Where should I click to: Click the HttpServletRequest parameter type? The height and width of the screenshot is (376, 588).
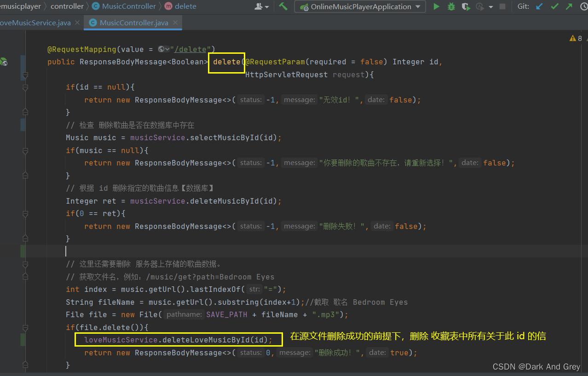click(x=287, y=74)
